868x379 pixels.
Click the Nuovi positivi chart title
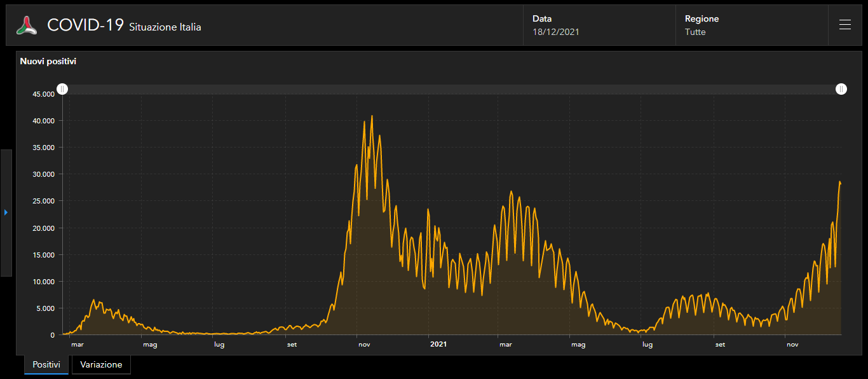tap(48, 62)
